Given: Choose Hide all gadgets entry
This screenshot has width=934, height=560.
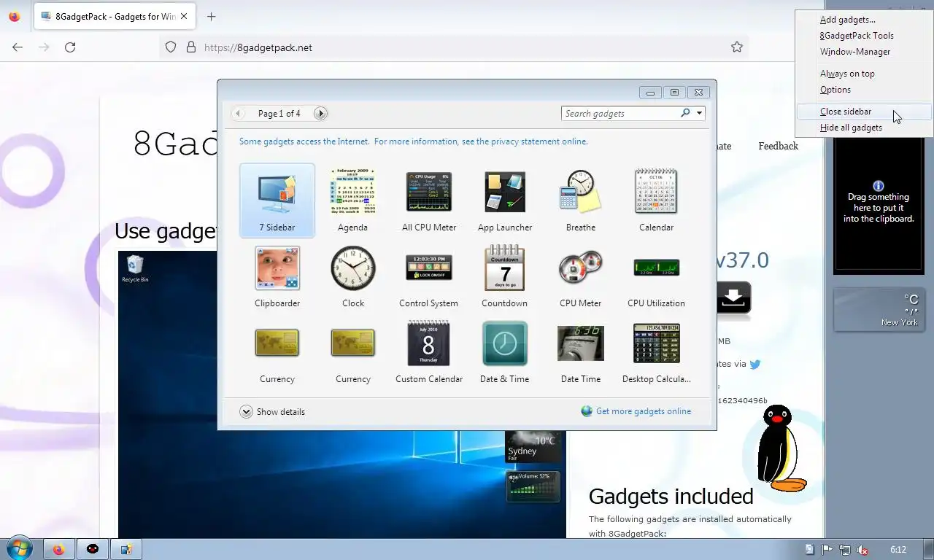Looking at the screenshot, I should pos(864,128).
